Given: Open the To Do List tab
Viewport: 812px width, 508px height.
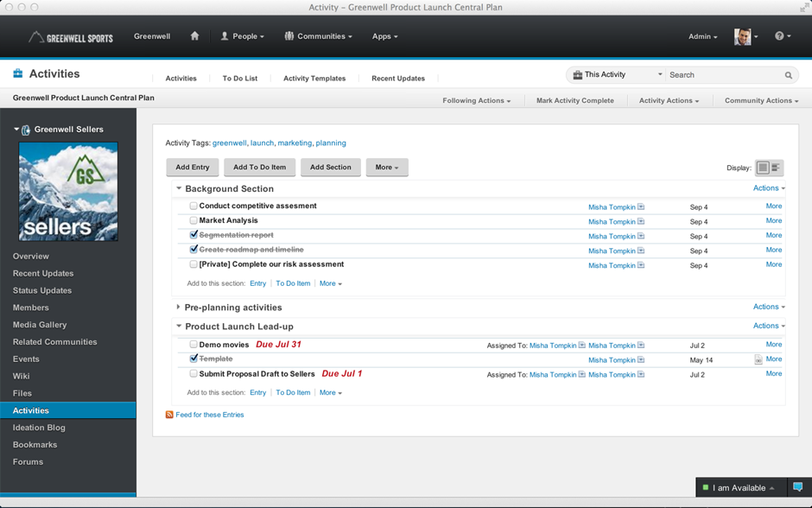Looking at the screenshot, I should 239,79.
